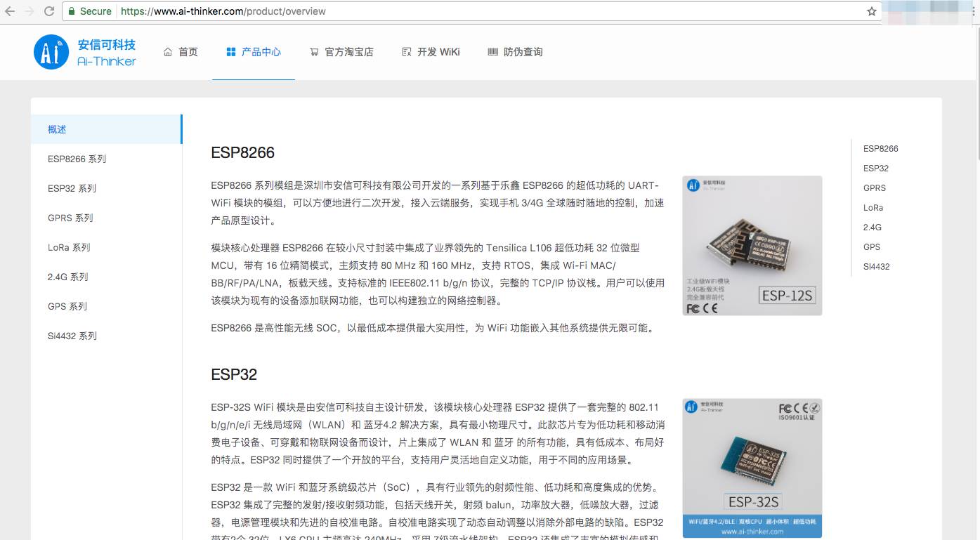This screenshot has width=980, height=540.
Task: Select GPRS 系列 in the left sidebar
Action: point(106,218)
